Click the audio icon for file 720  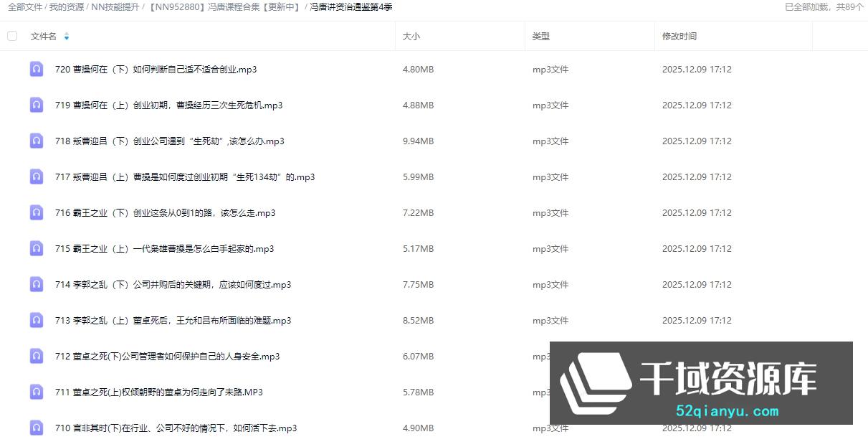click(x=37, y=70)
